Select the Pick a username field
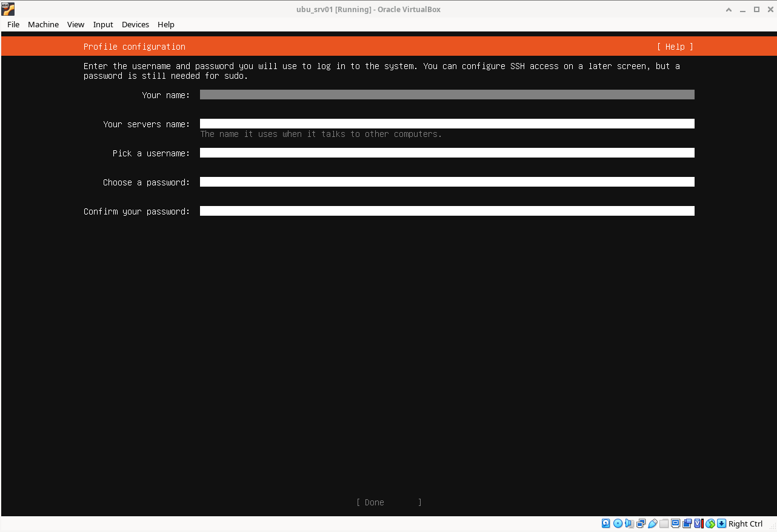Screen dimensions: 777x532 click(447, 153)
